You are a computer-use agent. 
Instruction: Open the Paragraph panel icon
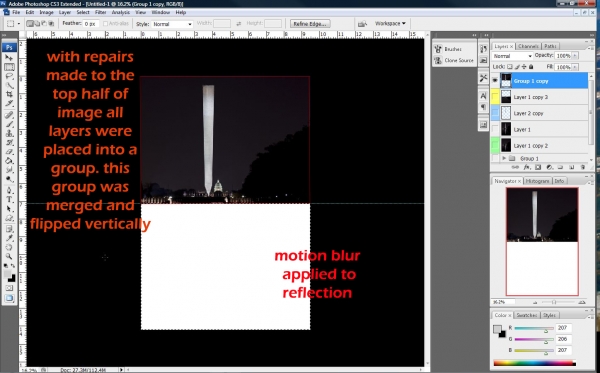pyautogui.click(x=483, y=107)
